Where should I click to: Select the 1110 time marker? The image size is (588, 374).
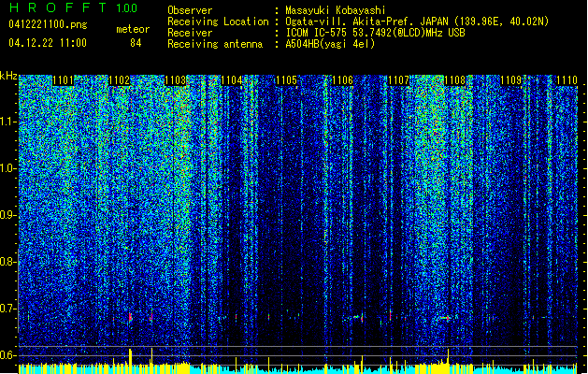[566, 80]
